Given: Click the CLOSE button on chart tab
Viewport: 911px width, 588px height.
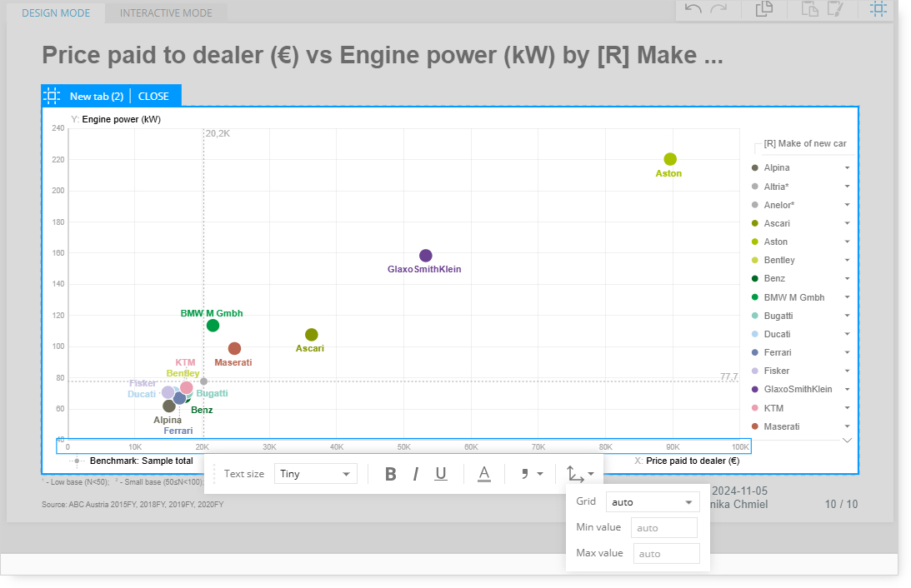Looking at the screenshot, I should coord(153,97).
